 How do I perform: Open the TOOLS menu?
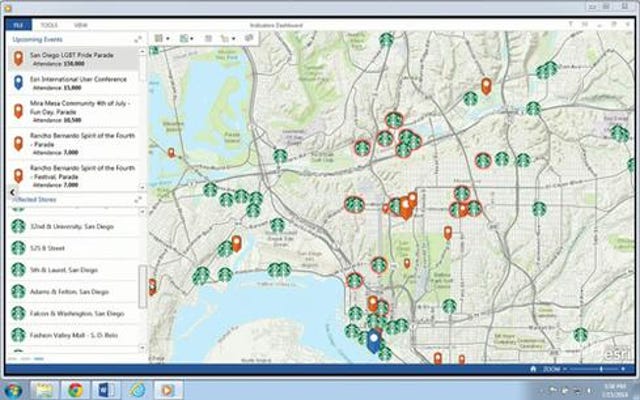49,25
